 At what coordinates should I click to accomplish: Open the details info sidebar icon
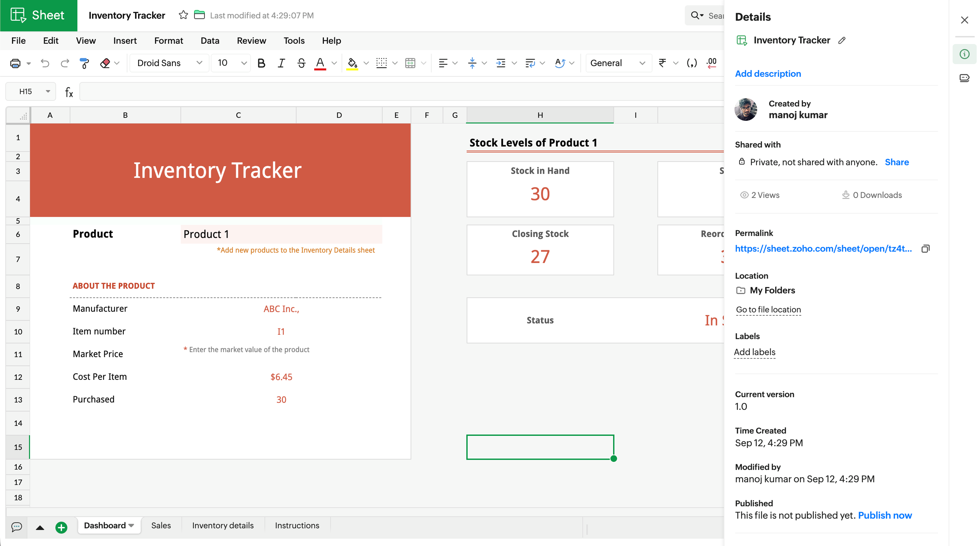[x=964, y=54]
